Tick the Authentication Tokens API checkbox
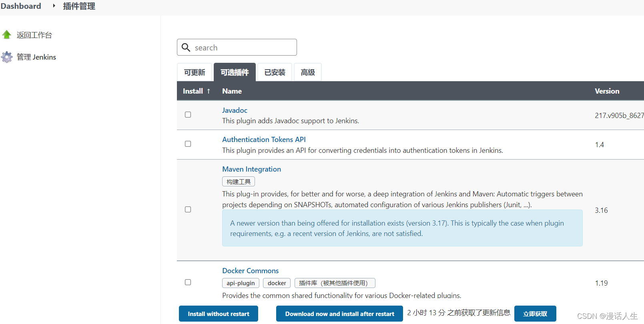The image size is (644, 324). click(188, 144)
